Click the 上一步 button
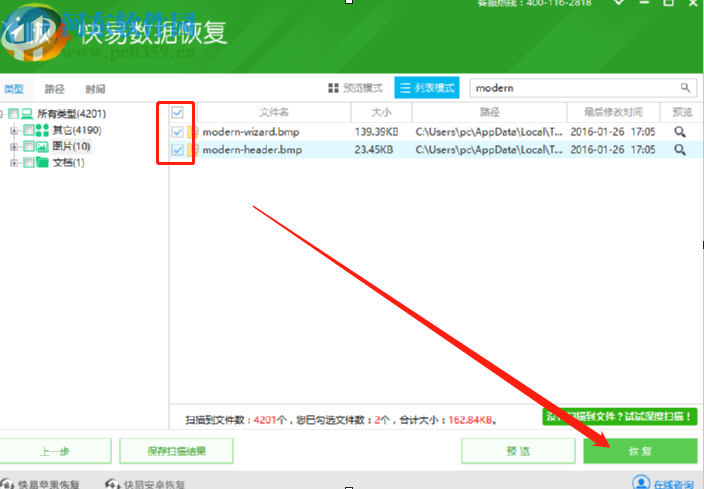 click(54, 451)
